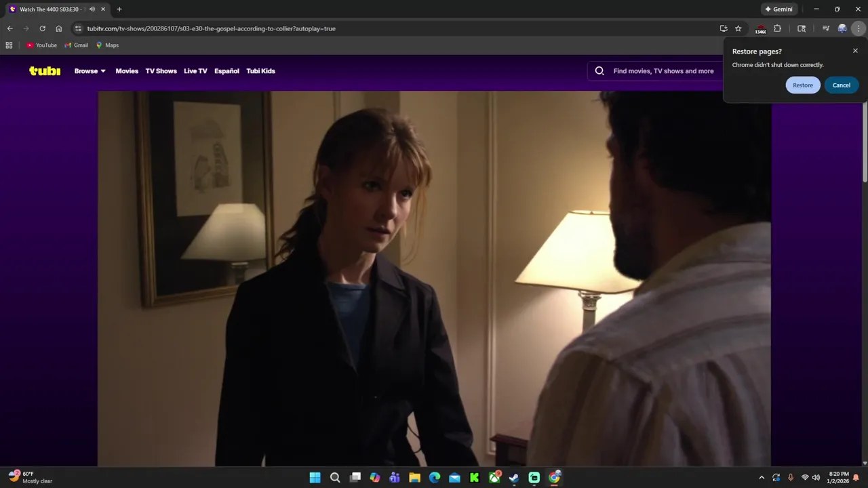
Task: Open the Chrome apps grid in bookmarks bar
Action: tap(9, 45)
